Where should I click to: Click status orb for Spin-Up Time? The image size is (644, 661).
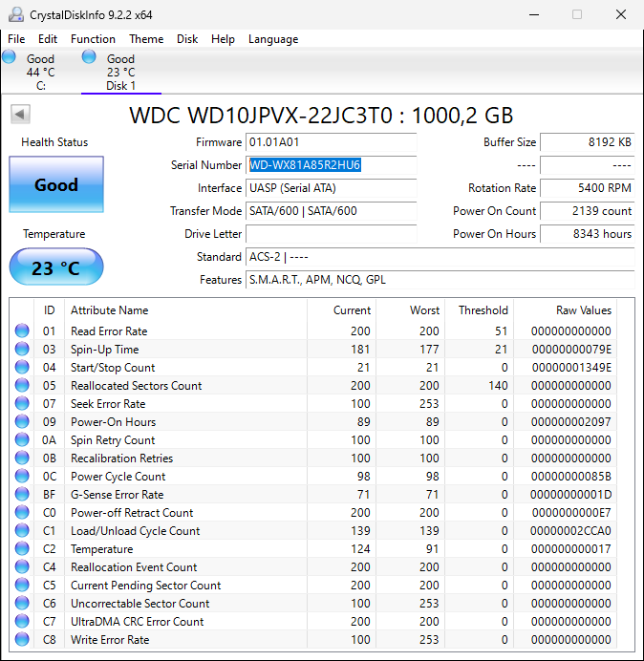tap(22, 349)
